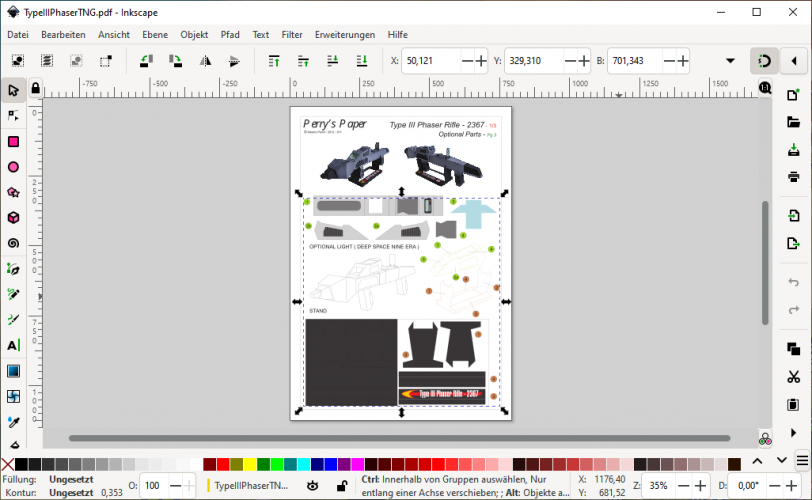Open snapping options arrow
Image resolution: width=812 pixels, height=500 pixels.
(794, 61)
